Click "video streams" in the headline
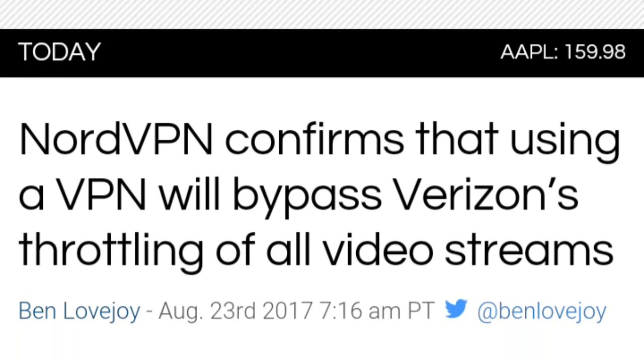This screenshot has width=644, height=362. click(468, 250)
